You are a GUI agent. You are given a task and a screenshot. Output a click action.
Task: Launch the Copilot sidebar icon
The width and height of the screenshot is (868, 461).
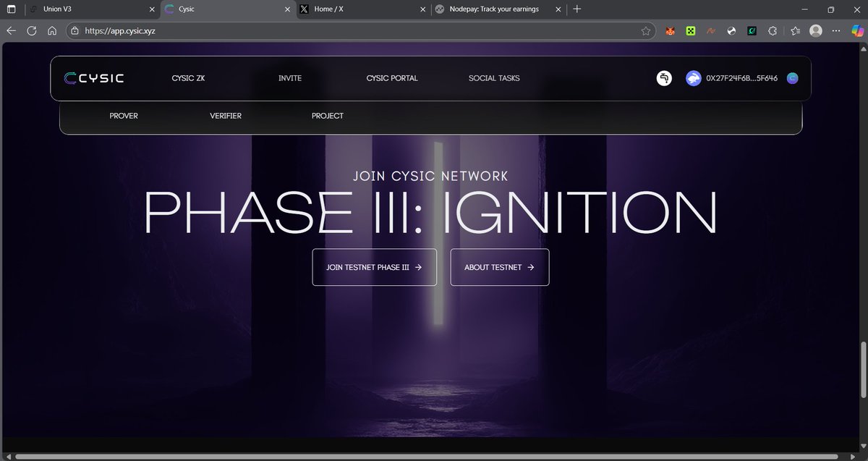coord(856,31)
